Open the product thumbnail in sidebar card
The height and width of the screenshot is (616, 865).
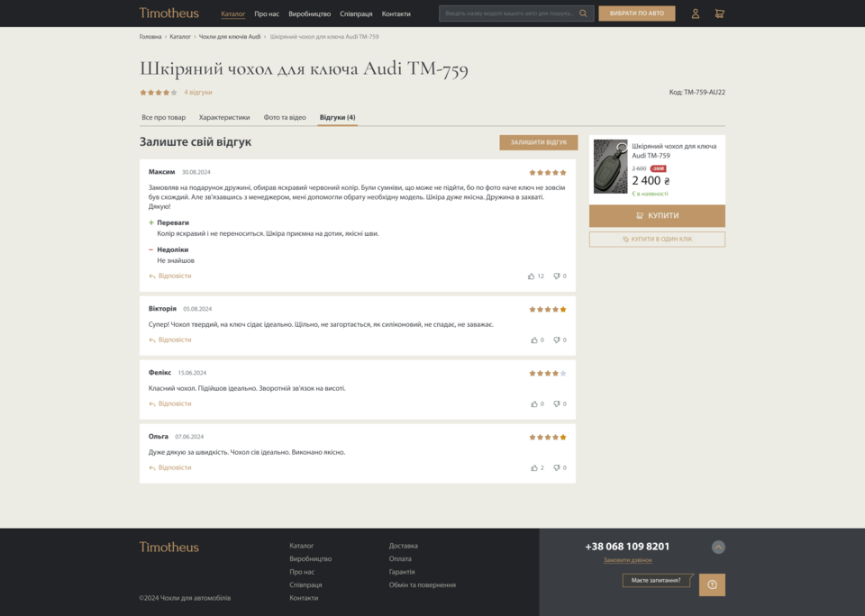(610, 166)
